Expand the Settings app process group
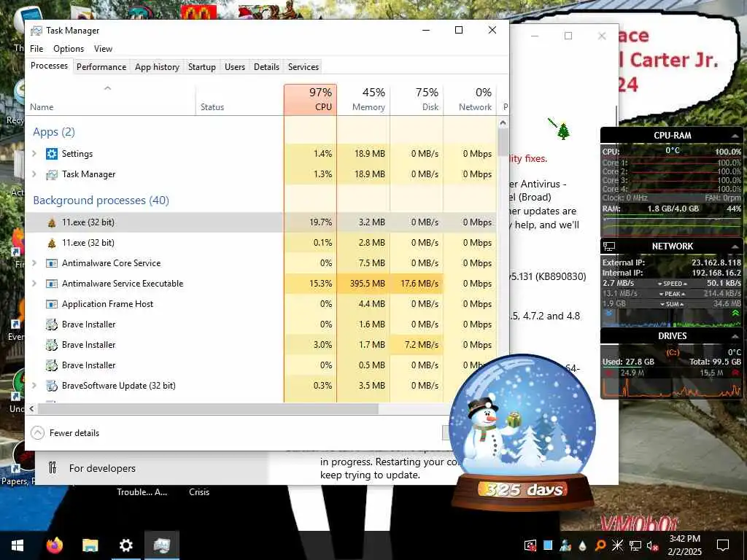The image size is (747, 560). pyautogui.click(x=34, y=154)
